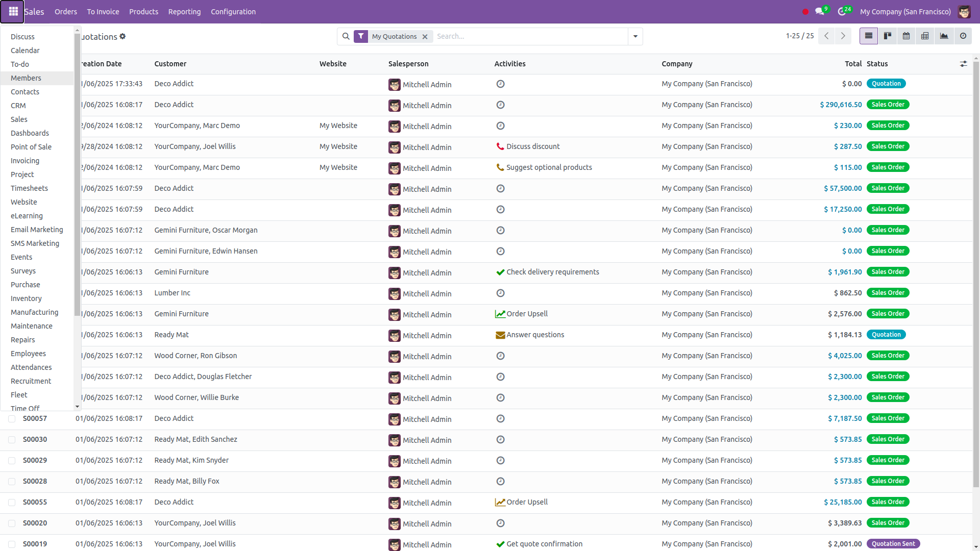Click Wood Corner, Ron Gibson customer cell
The image size is (980, 551).
195,356
